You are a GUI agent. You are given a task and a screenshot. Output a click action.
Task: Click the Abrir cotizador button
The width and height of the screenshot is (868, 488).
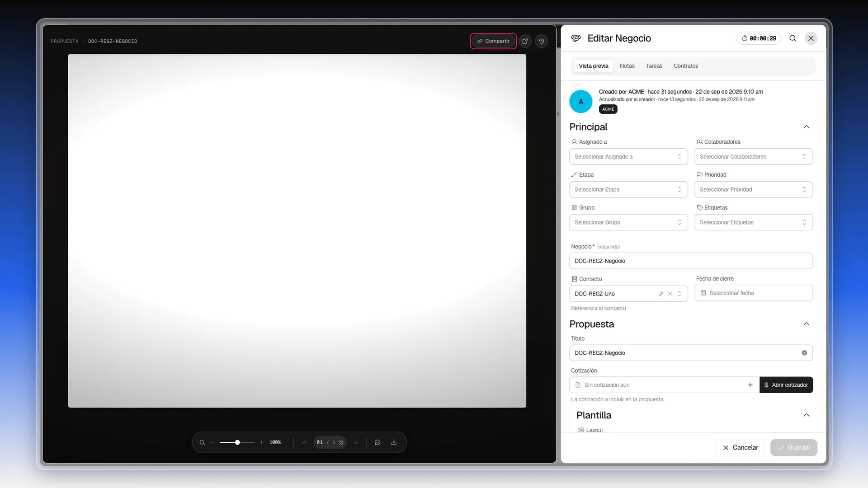pyautogui.click(x=786, y=385)
